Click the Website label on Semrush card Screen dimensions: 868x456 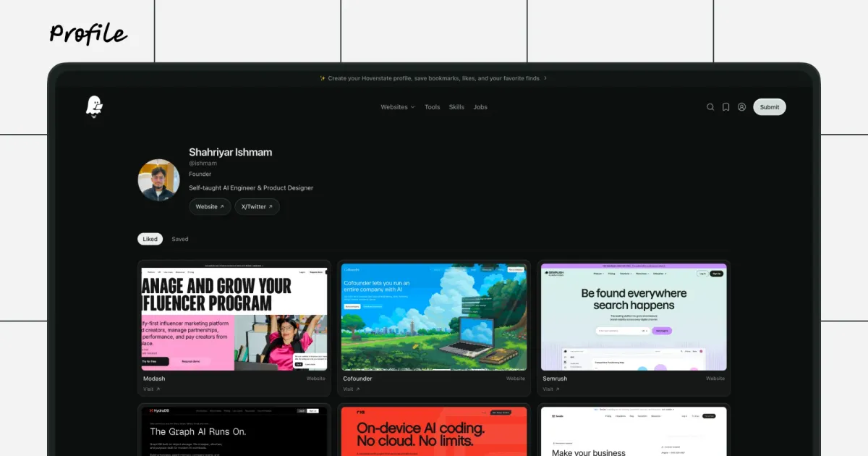(715, 379)
